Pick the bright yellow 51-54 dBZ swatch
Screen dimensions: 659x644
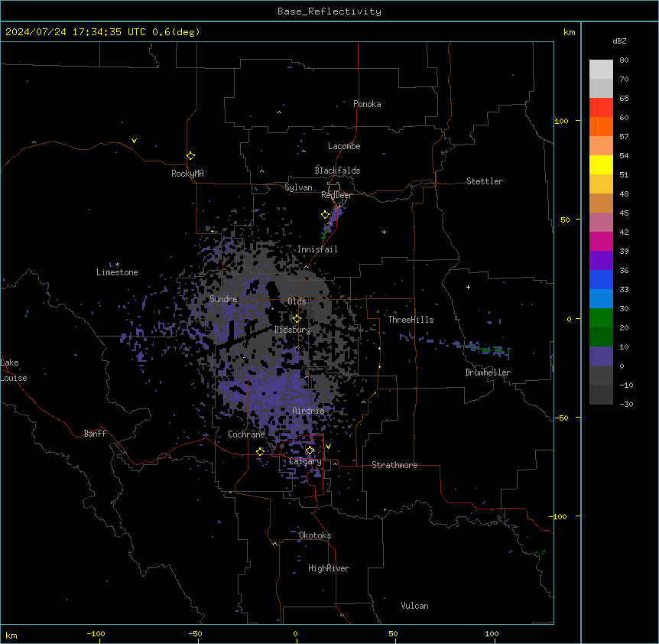[601, 164]
